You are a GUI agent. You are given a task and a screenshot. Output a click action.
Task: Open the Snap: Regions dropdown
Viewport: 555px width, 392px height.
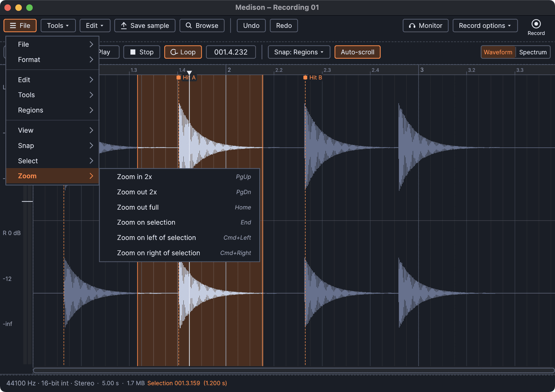(299, 52)
